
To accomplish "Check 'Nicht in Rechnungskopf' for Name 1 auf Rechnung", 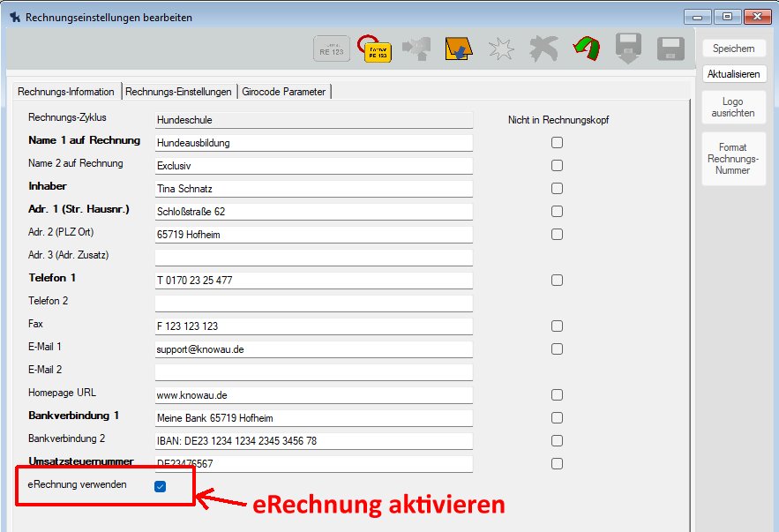I will (557, 142).
